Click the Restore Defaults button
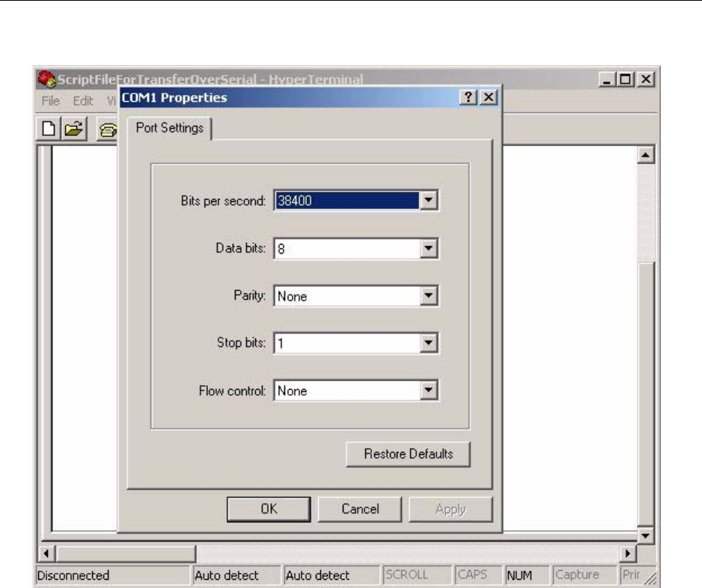Image resolution: width=702 pixels, height=588 pixels. tap(409, 454)
